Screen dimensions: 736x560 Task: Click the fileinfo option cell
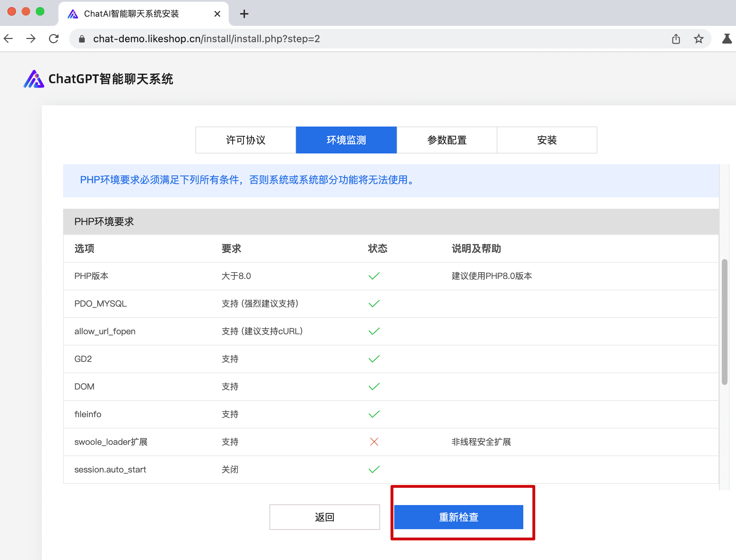88,414
